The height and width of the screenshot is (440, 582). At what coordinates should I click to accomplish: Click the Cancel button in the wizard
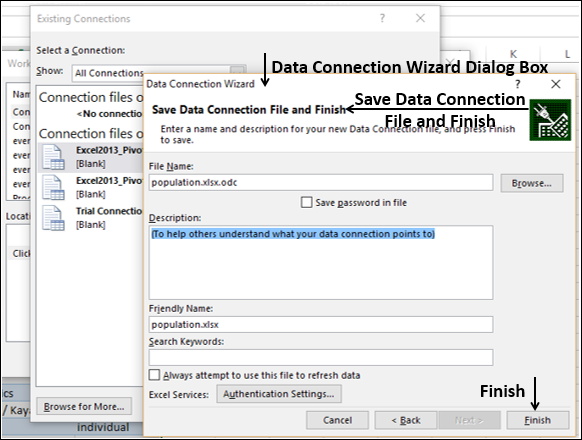pyautogui.click(x=337, y=420)
